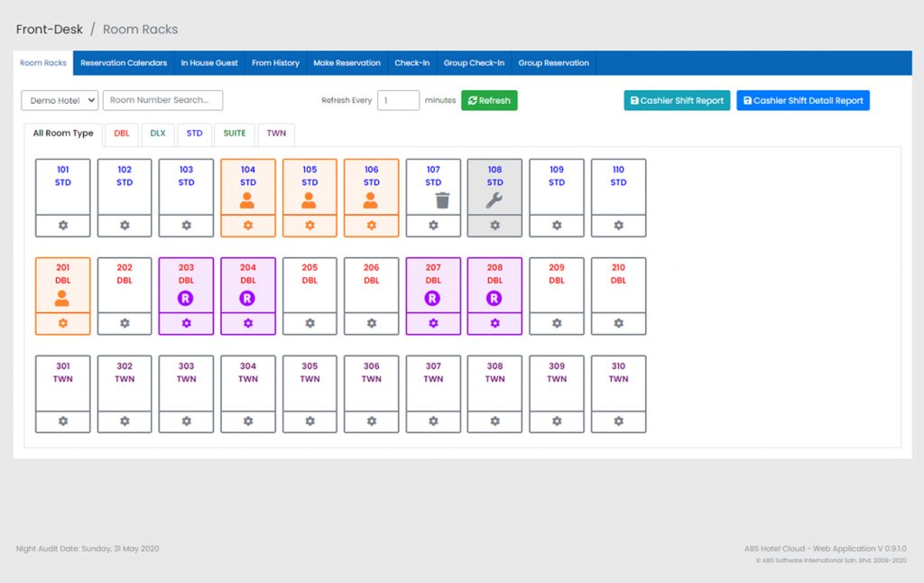Open gear settings for room 205
Screen dimensions: 924x583
(x=310, y=323)
